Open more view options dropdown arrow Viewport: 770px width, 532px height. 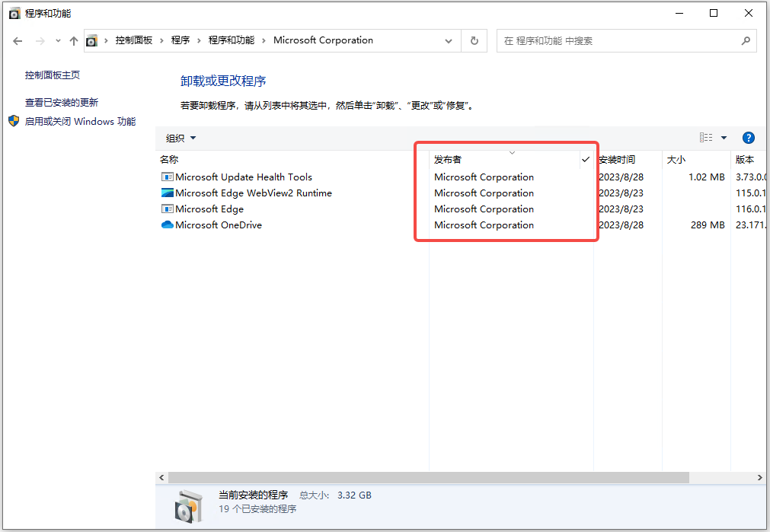coord(724,138)
